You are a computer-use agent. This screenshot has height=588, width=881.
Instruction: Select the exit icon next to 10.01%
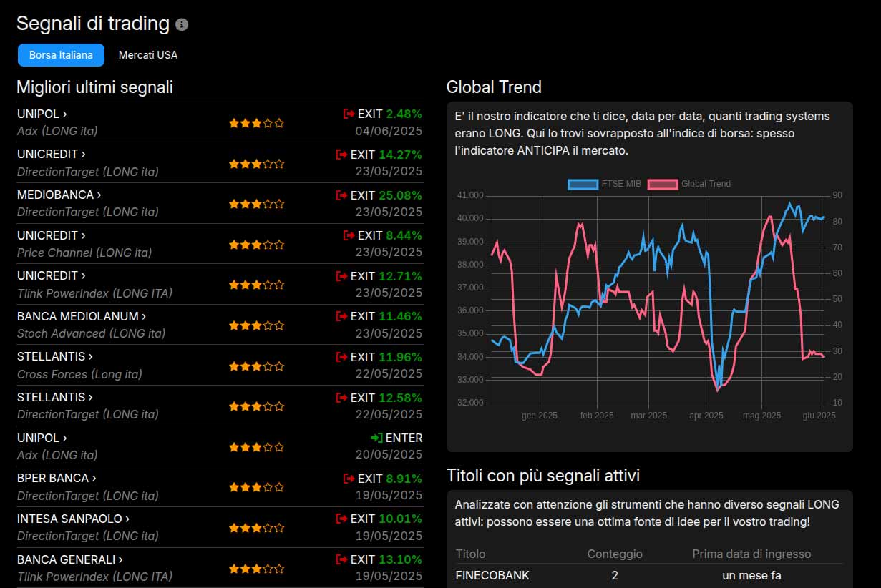[341, 519]
